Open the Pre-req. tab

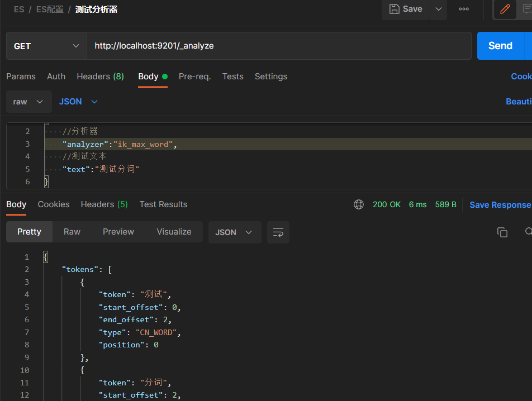pos(194,77)
